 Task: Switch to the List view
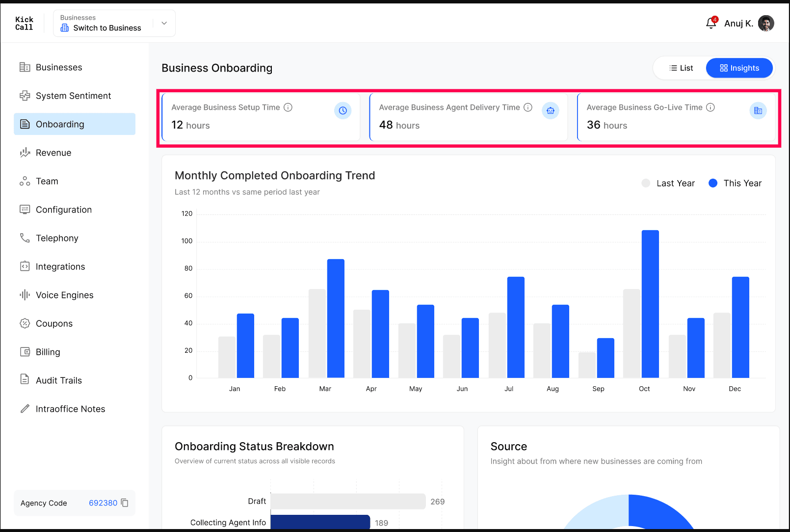681,68
